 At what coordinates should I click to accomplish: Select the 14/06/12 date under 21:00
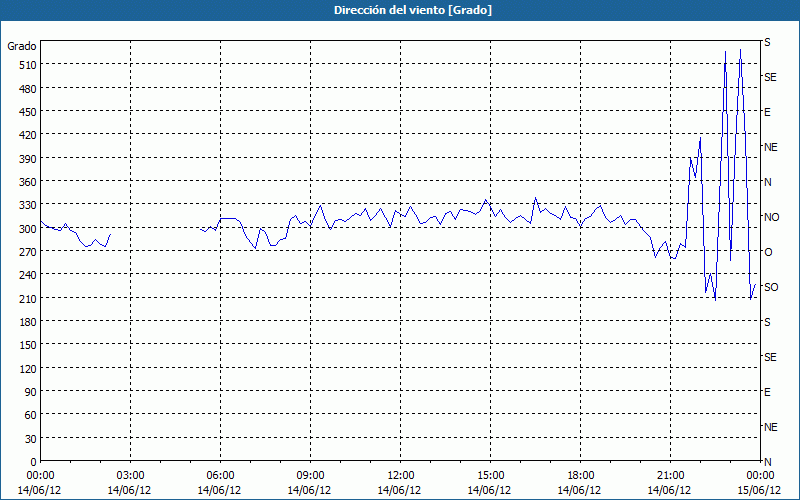[669, 490]
